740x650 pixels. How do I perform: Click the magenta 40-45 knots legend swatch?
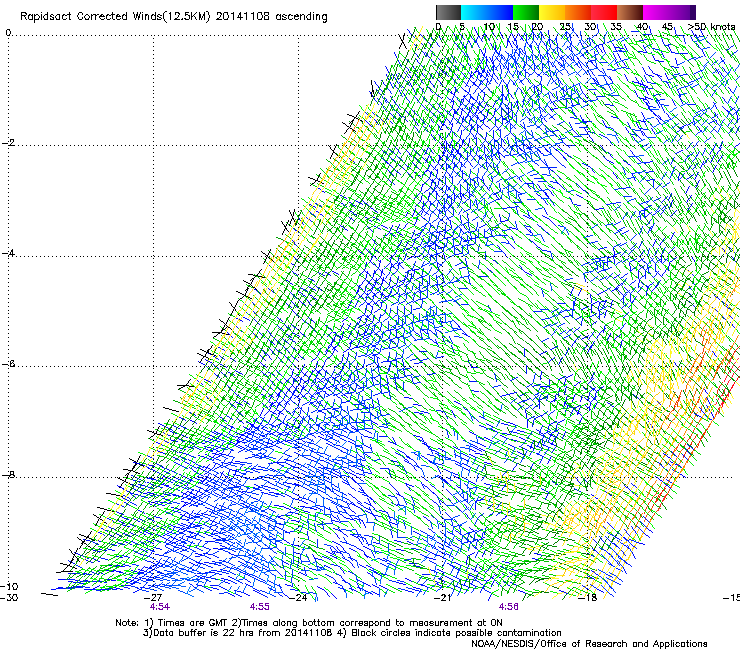(x=656, y=12)
